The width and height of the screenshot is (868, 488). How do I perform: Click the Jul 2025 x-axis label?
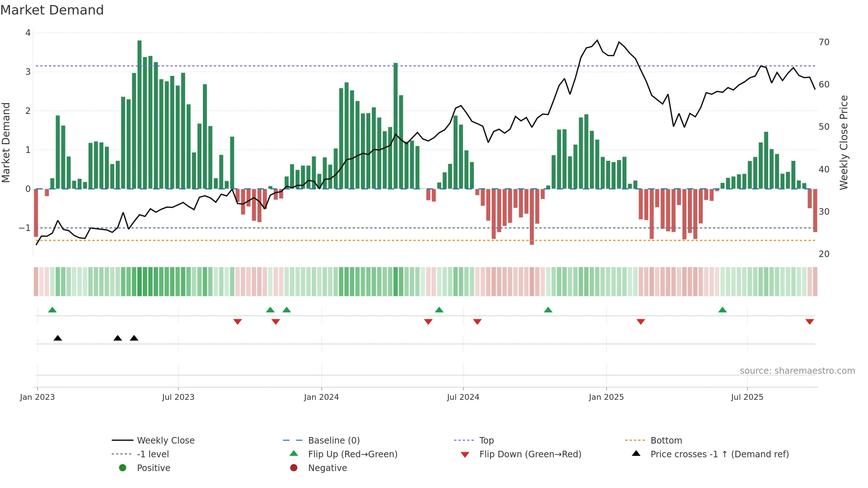747,397
